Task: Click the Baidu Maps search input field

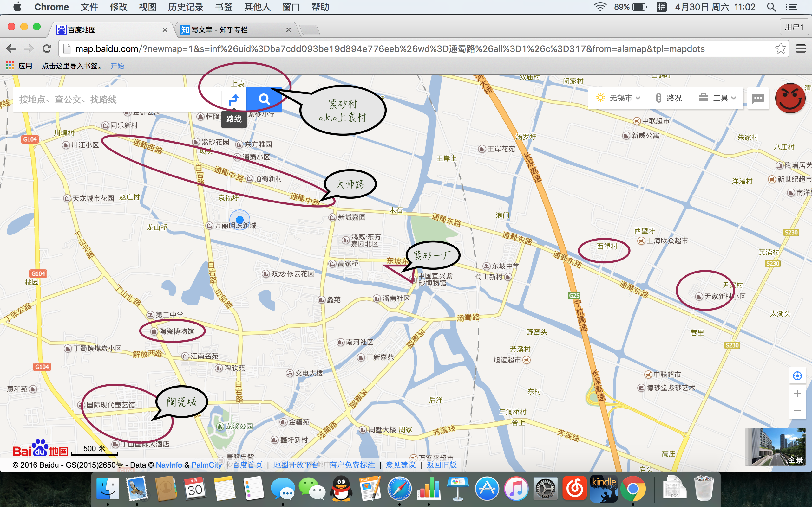Action: coord(117,99)
